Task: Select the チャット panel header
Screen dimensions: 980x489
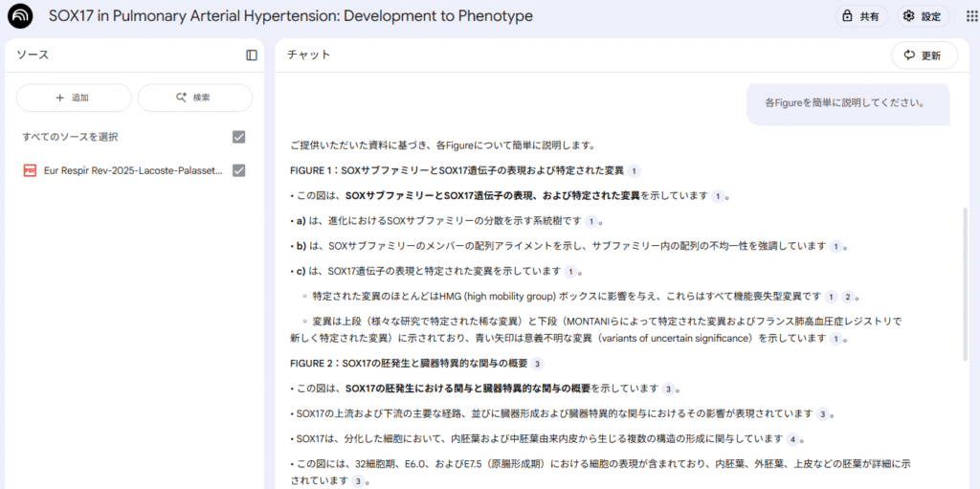Action: click(x=309, y=56)
